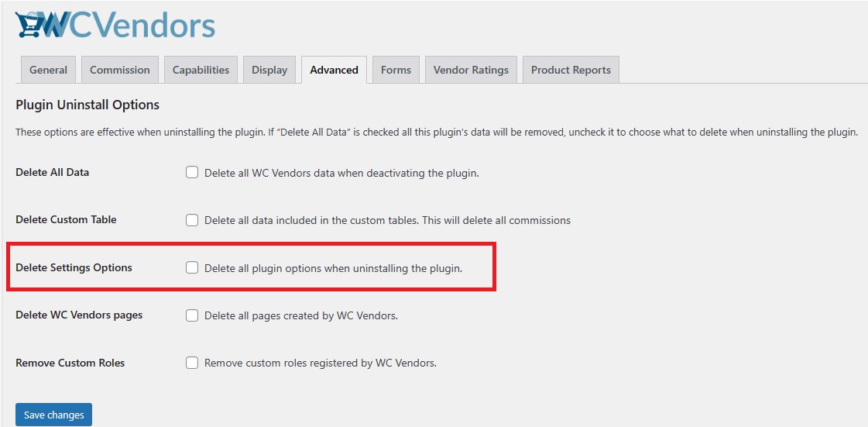
Task: Switch to the Commission tab
Action: [120, 70]
